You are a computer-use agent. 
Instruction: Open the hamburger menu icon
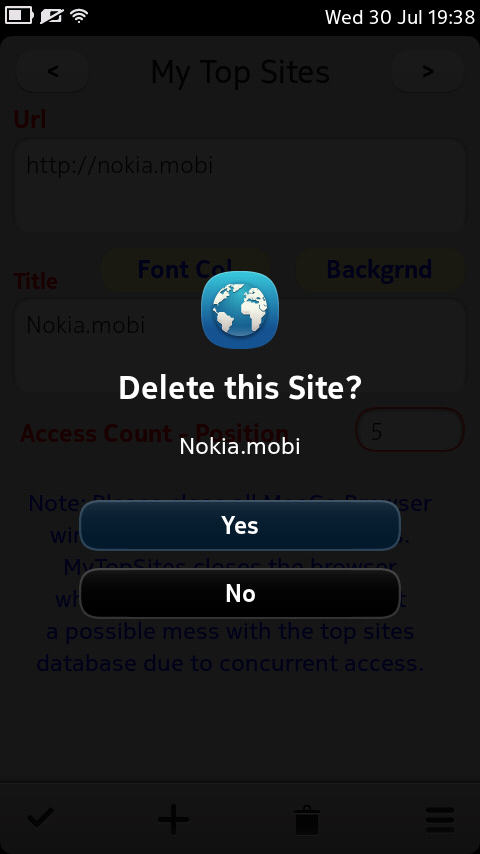[x=440, y=819]
